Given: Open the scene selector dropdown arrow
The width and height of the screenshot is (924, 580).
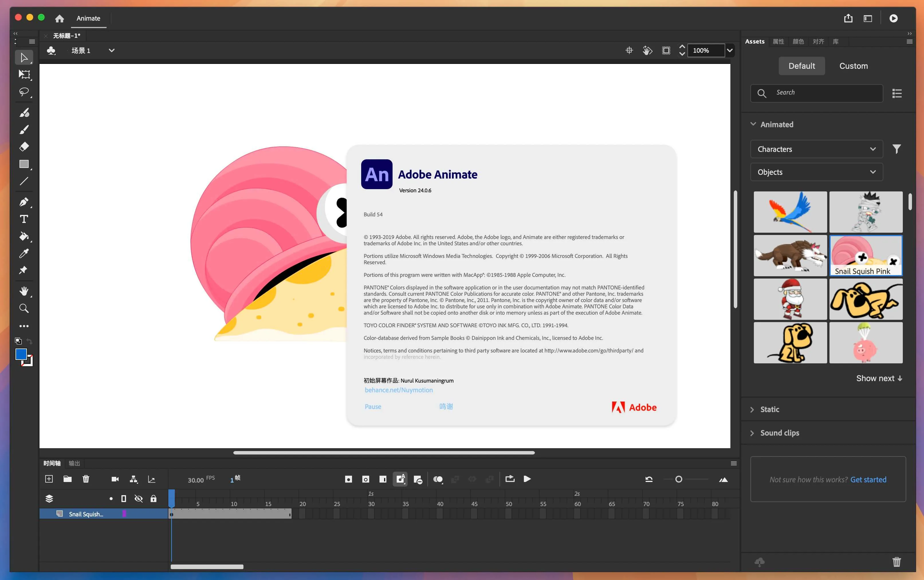Looking at the screenshot, I should 112,50.
